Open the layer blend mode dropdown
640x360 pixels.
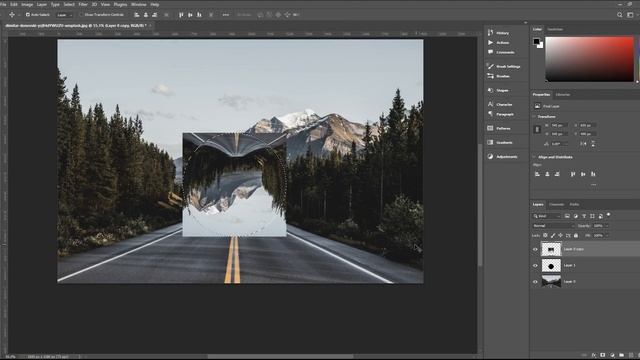pos(553,226)
